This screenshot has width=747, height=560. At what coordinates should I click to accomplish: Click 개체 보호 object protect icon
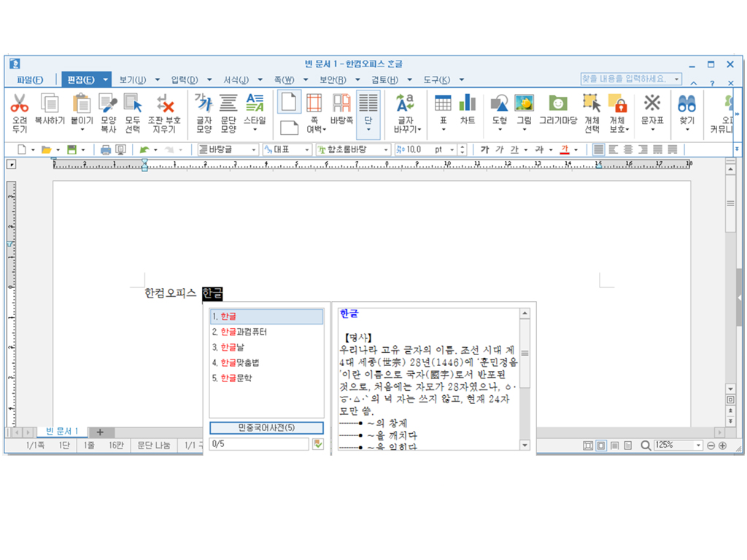tap(618, 103)
